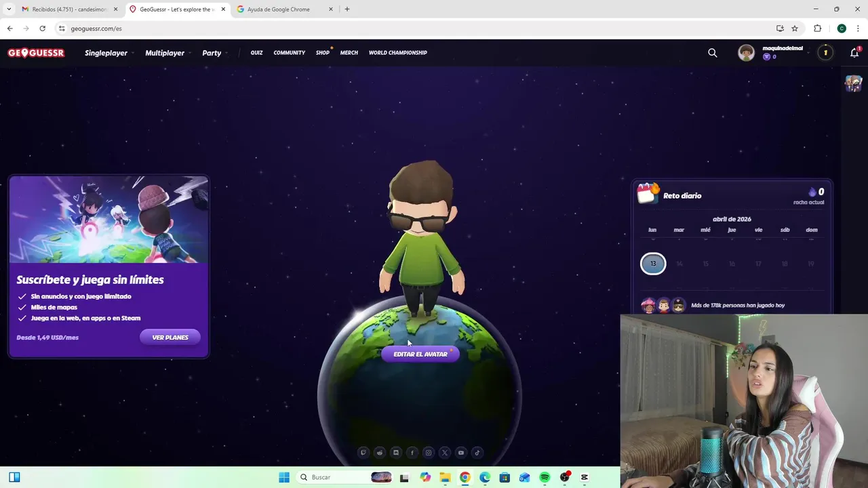868x488 pixels.
Task: Open CapCut from the taskbar
Action: (x=585, y=477)
